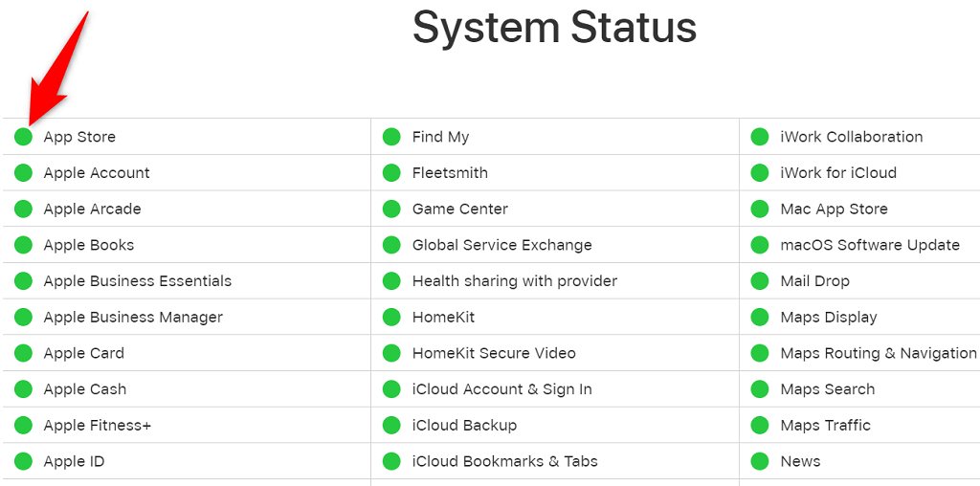This screenshot has width=980, height=486.
Task: Click the green status dot beside Apple Account
Action: (23, 173)
